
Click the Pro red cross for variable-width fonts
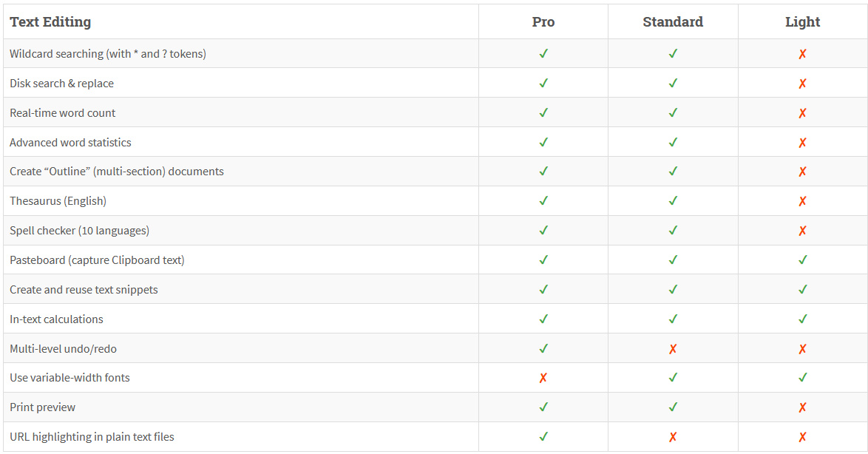tap(543, 378)
